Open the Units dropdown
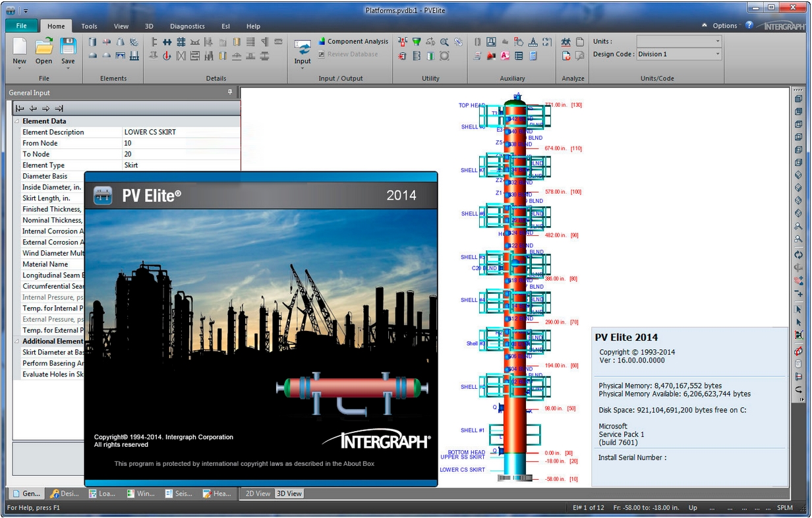 click(x=679, y=41)
